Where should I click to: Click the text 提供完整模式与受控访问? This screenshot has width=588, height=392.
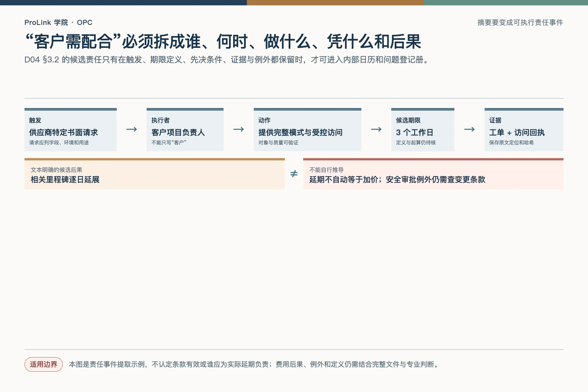point(301,132)
